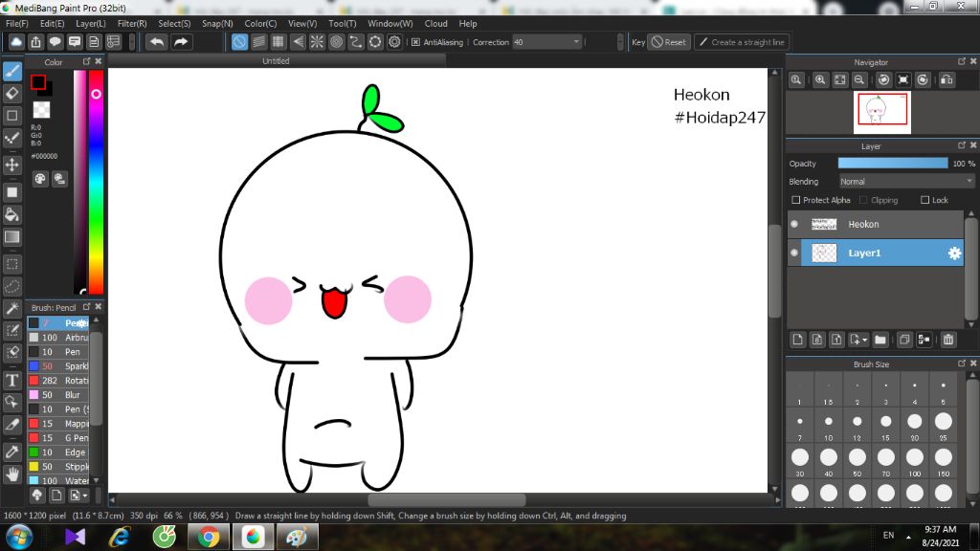Select the Eraser tool
Screen dimensions: 980x551
pos(11,93)
